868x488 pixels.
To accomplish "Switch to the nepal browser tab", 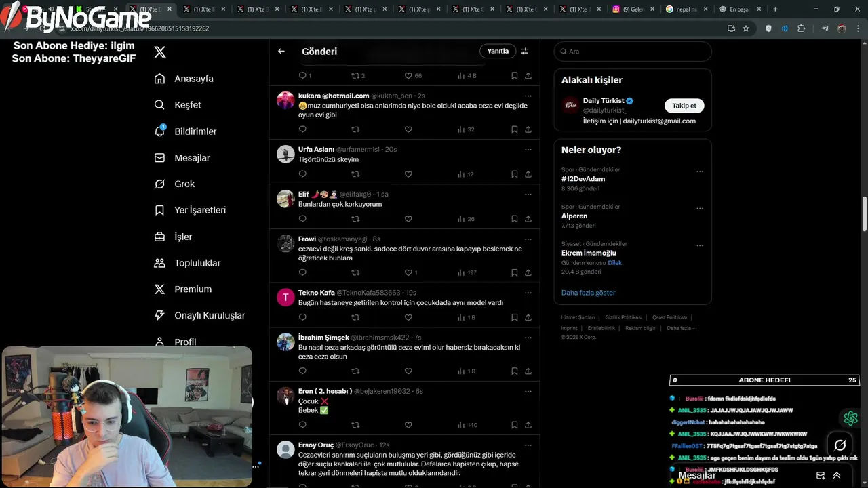I will click(x=687, y=9).
